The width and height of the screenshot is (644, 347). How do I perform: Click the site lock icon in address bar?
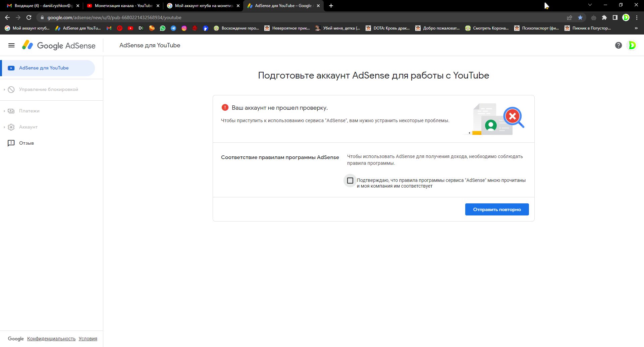42,17
